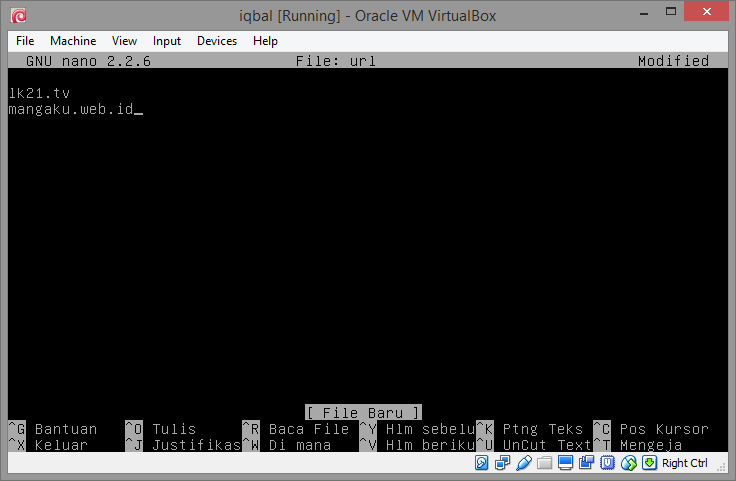Click the ^R Baca File shortcut label
Image resolution: width=736 pixels, height=481 pixels.
[296, 429]
